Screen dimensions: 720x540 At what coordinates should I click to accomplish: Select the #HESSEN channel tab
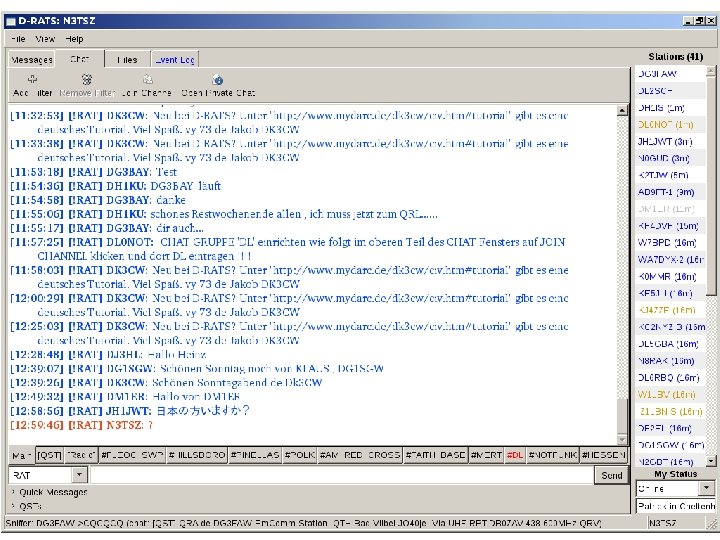click(603, 456)
